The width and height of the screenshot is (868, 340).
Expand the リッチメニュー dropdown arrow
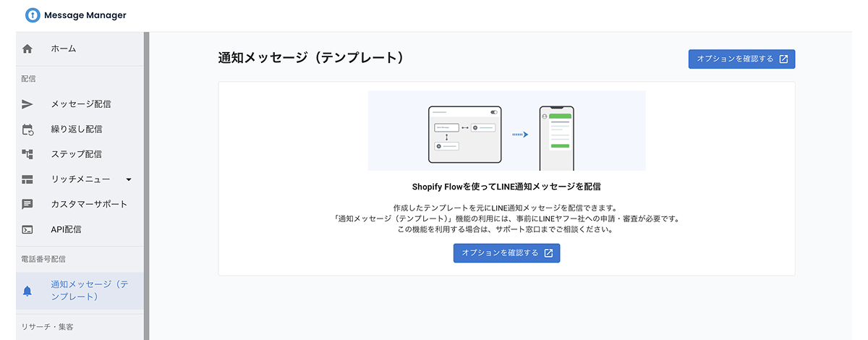128,179
